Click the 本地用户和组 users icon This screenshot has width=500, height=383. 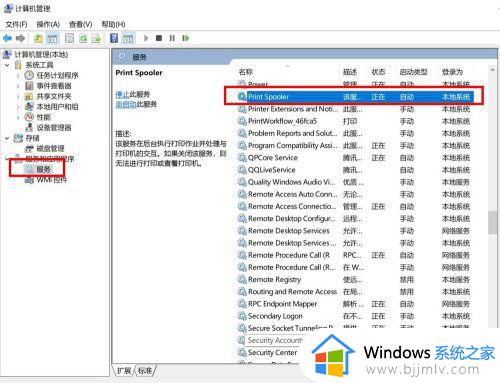tap(29, 107)
